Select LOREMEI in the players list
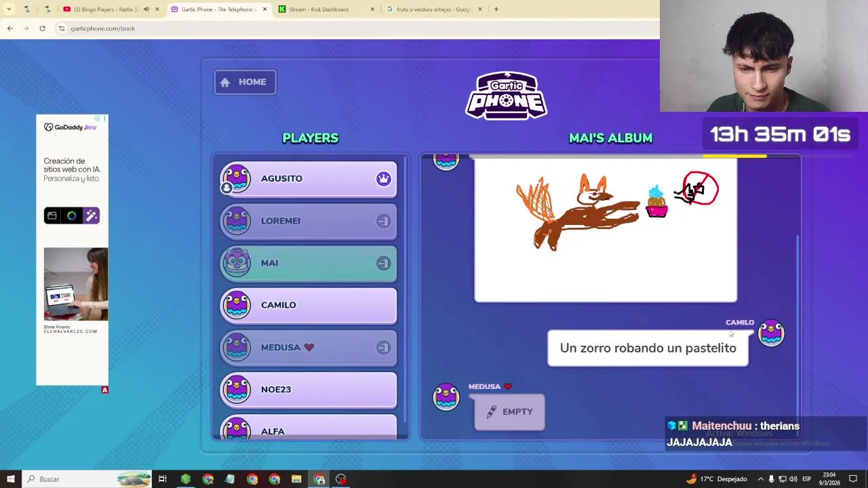Image resolution: width=868 pixels, height=488 pixels. coord(308,221)
